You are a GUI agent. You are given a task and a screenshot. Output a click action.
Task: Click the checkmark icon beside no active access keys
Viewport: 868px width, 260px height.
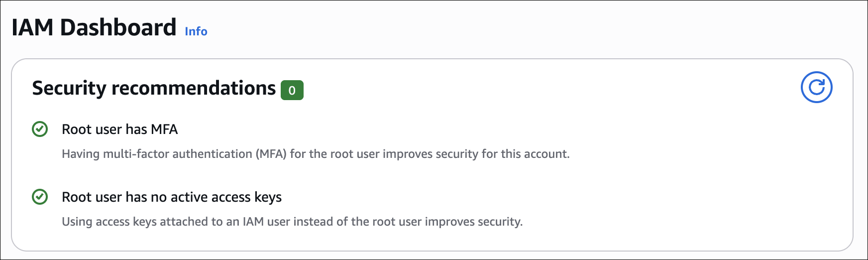(x=40, y=197)
